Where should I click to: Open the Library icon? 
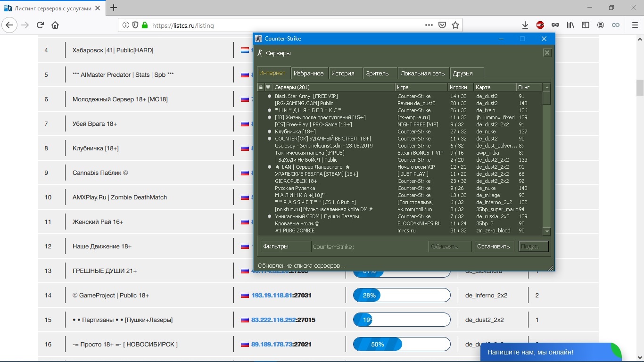coord(570,25)
